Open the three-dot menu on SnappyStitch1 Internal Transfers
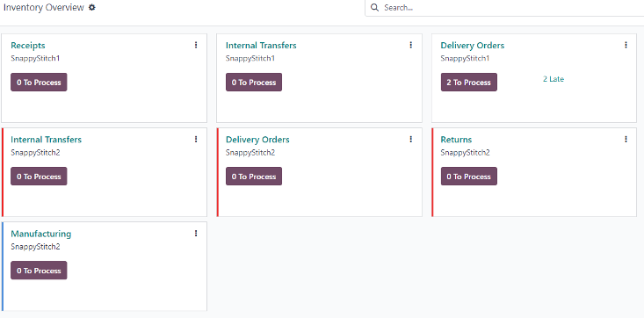Image resolution: width=644 pixels, height=318 pixels. 410,45
